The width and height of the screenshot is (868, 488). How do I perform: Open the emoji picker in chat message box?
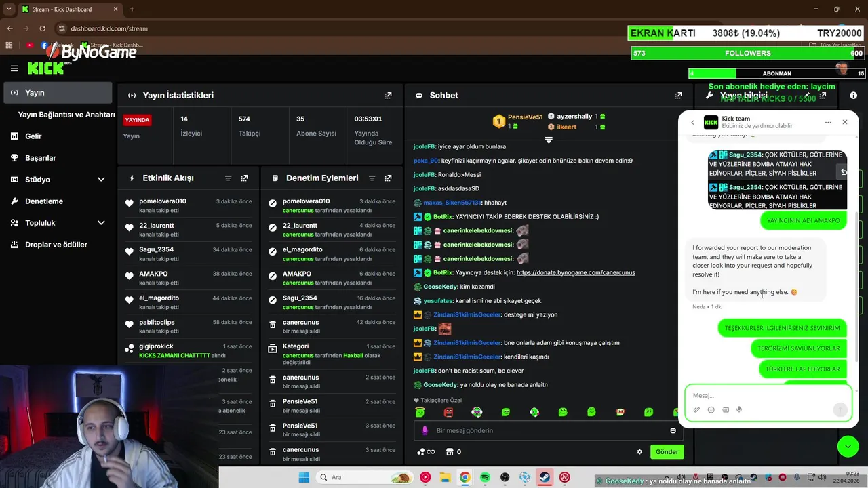tap(673, 430)
